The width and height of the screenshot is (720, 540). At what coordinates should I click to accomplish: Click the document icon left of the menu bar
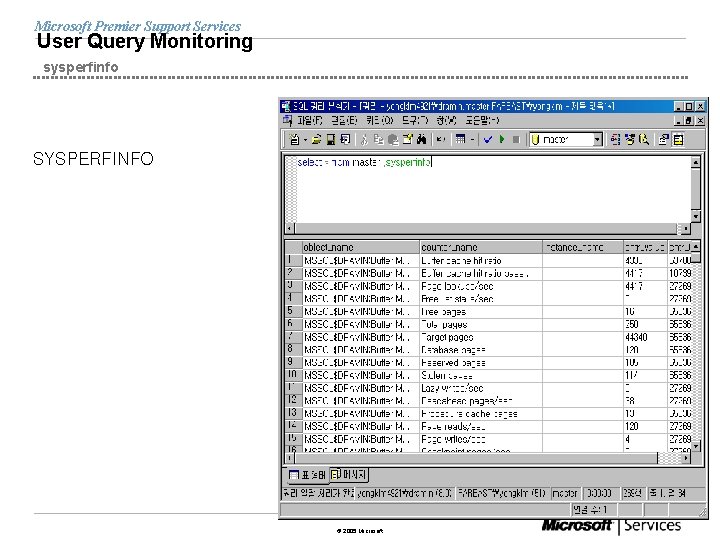[288, 121]
